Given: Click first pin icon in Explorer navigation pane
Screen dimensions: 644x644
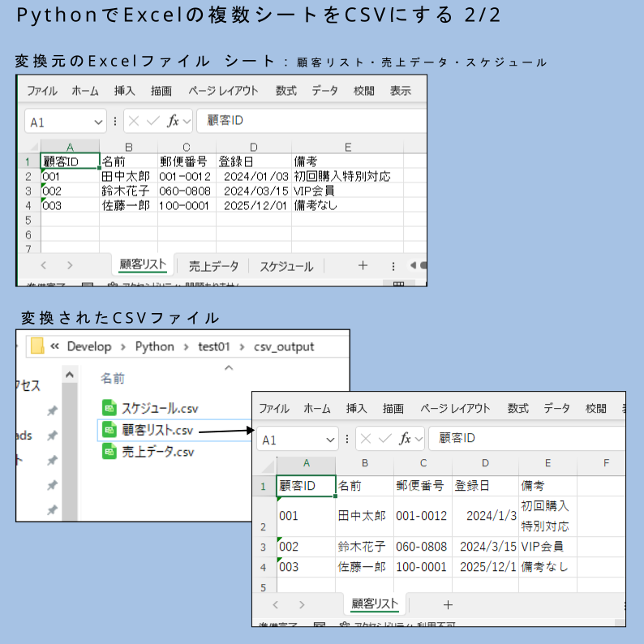Looking at the screenshot, I should tap(52, 410).
